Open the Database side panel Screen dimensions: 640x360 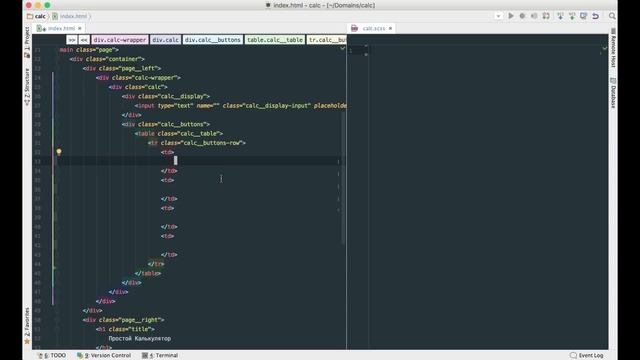[613, 93]
